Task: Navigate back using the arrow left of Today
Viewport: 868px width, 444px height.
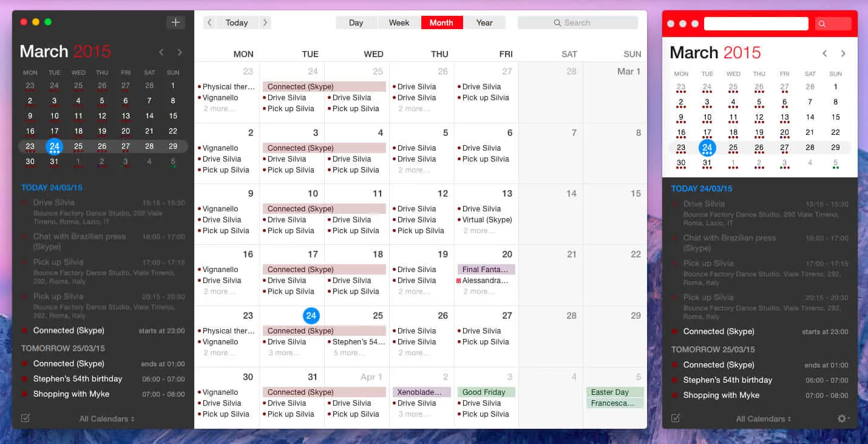Action: (x=209, y=22)
